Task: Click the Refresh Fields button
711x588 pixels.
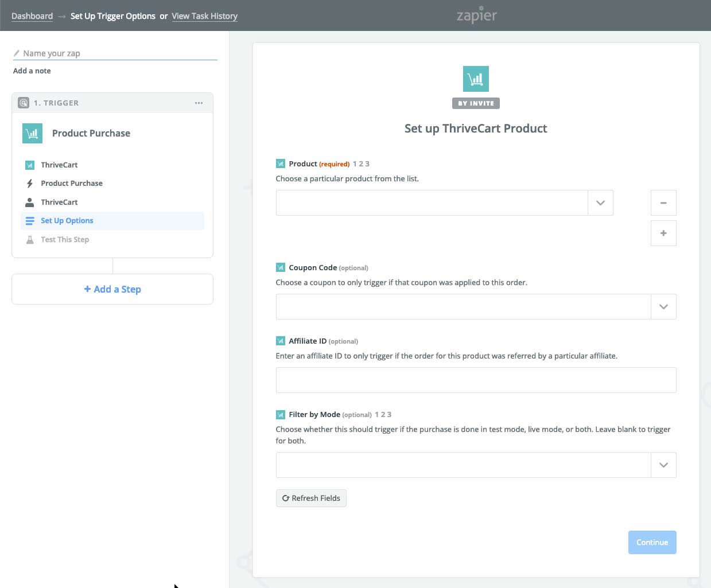Action: tap(311, 499)
